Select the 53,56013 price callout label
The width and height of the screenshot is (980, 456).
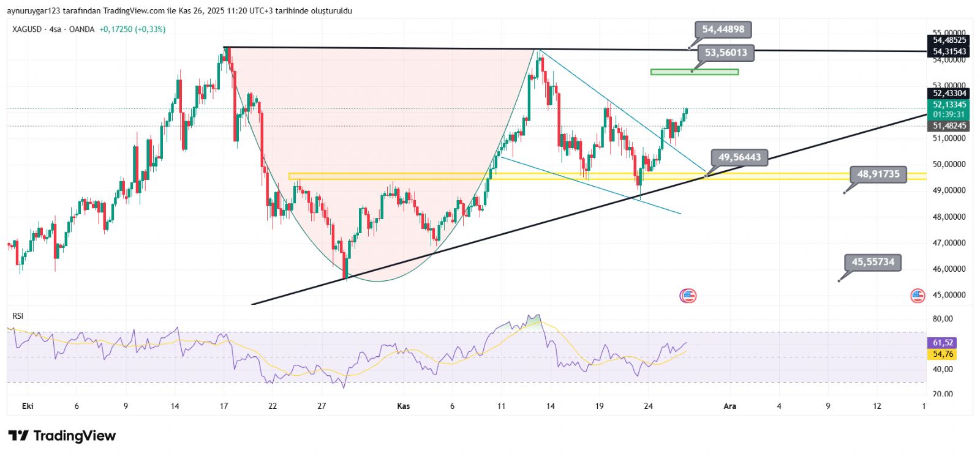click(x=725, y=53)
